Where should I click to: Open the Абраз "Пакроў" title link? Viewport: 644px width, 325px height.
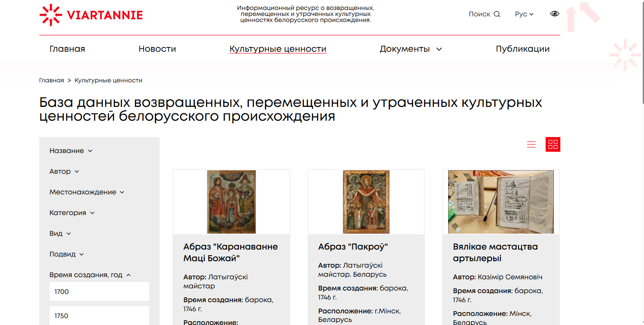click(x=353, y=247)
